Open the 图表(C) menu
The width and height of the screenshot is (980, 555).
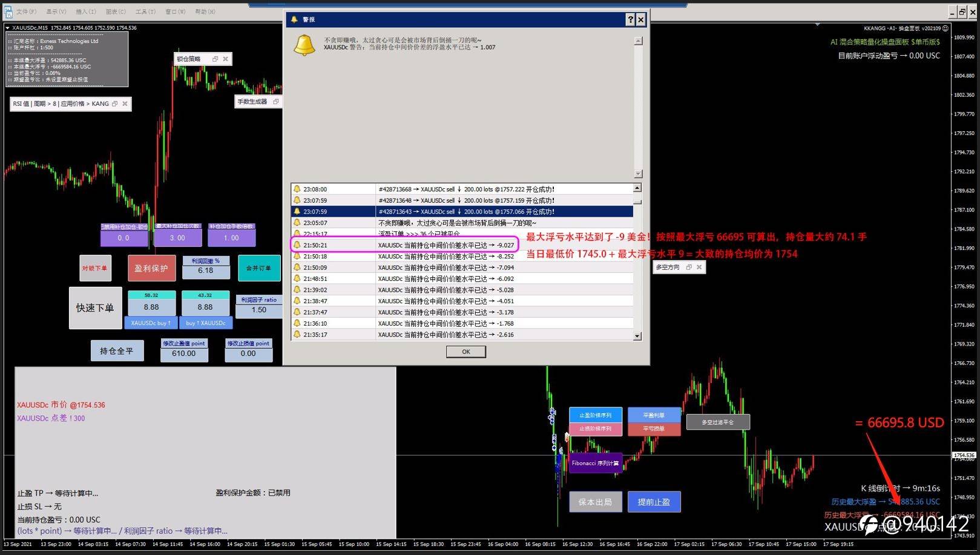(116, 11)
